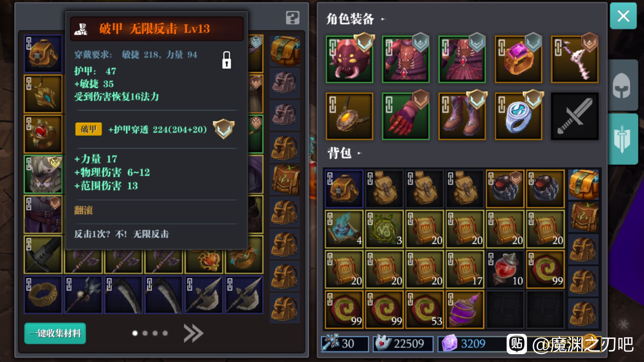Viewport: 644px width, 362px height.
Task: Click the 一键收集材料 button
Action: pos(55,333)
